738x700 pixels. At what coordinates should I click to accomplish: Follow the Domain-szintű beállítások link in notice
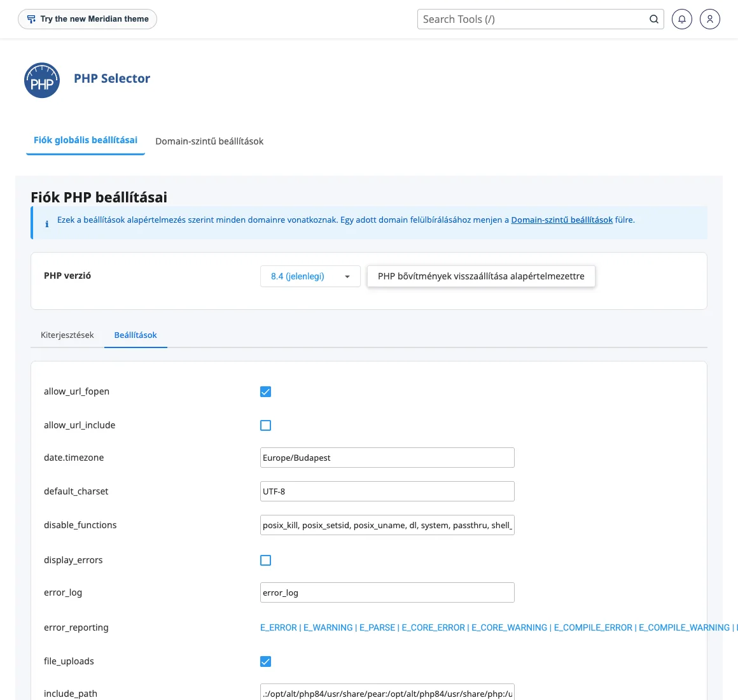point(562,220)
